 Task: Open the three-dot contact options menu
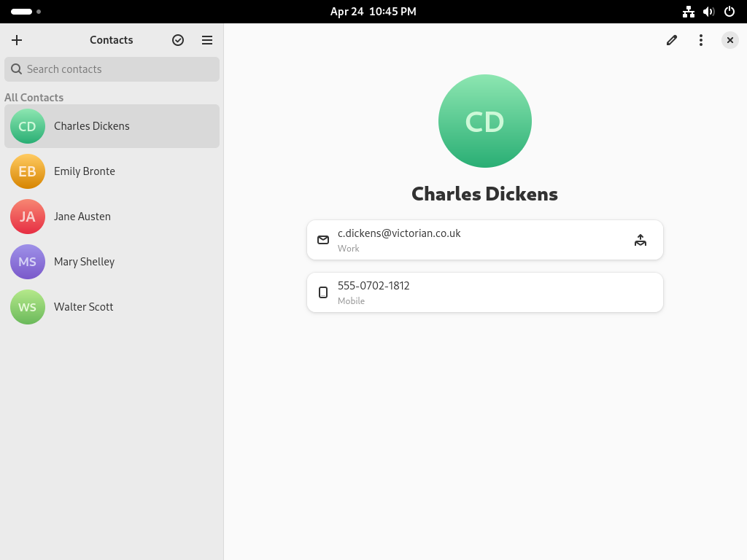(x=701, y=40)
